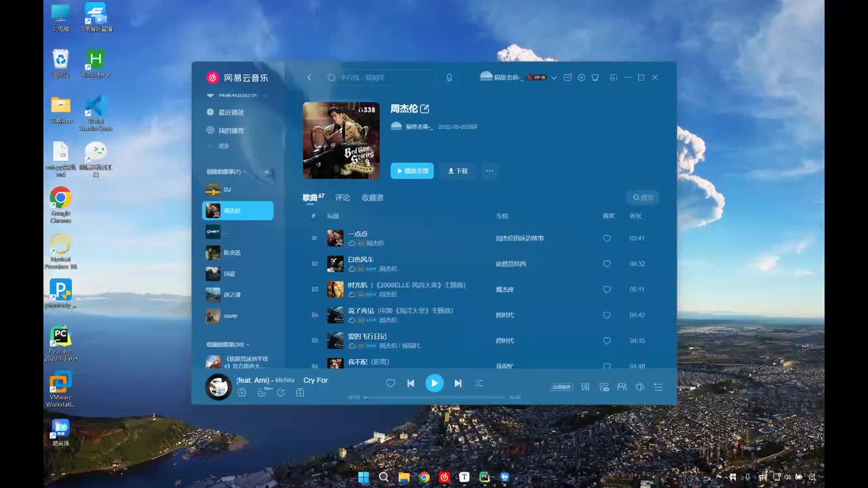Open the listen-together icon
Screen dimensions: 868x488
(x=622, y=387)
